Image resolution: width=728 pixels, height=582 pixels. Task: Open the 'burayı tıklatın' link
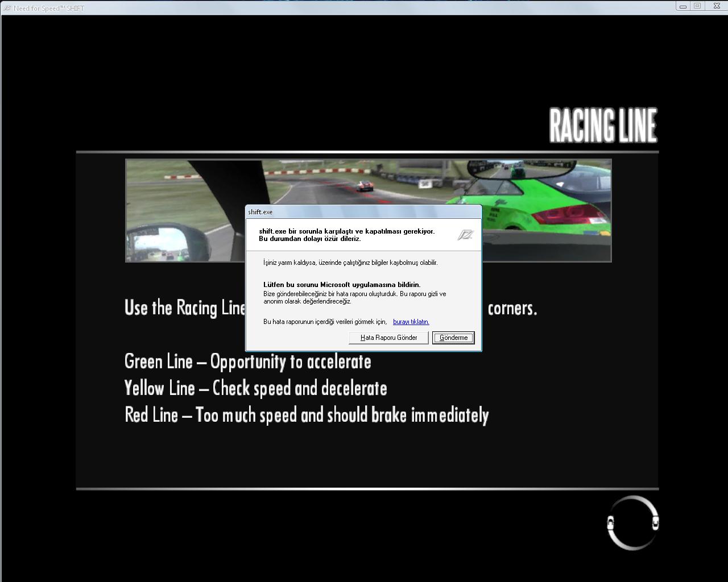tap(411, 322)
